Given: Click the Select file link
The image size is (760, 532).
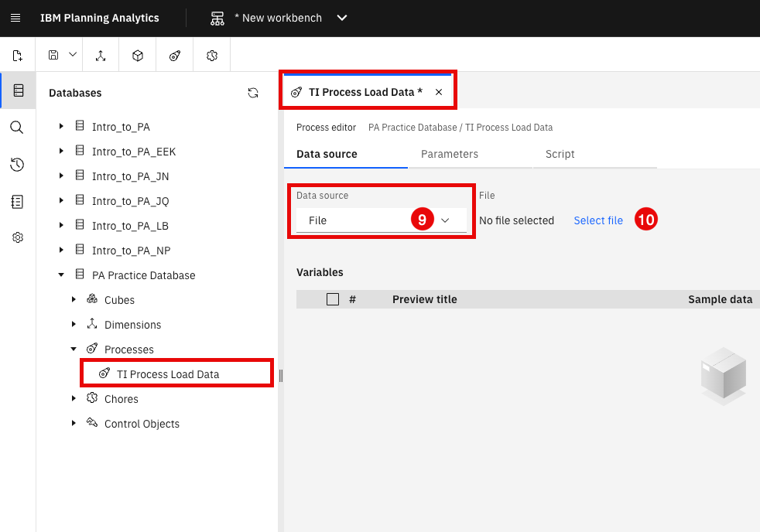Looking at the screenshot, I should pyautogui.click(x=598, y=220).
